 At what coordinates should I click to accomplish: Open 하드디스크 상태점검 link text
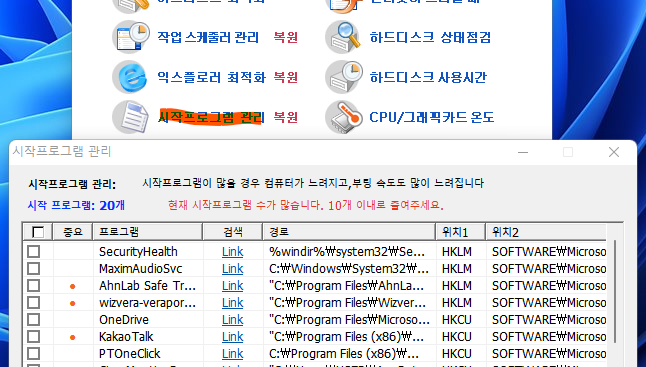(x=430, y=37)
